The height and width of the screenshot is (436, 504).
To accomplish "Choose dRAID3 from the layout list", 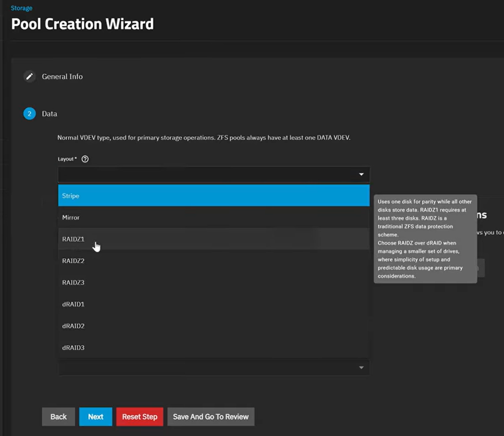I will pos(214,348).
